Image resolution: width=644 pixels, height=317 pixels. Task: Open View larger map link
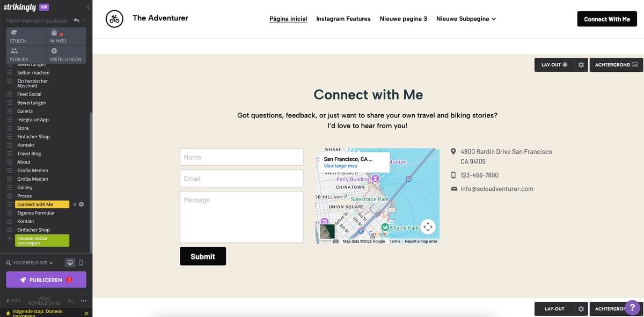click(340, 166)
